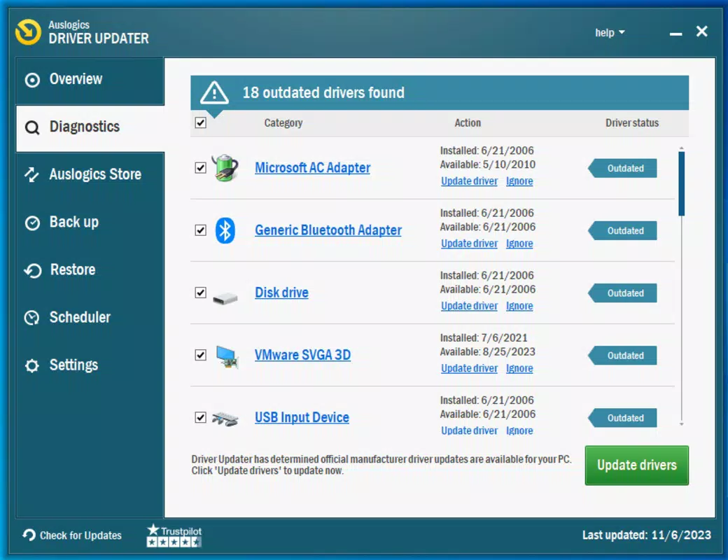Screen dimensions: 728x560
Task: Switch to the Overview tab
Action: coord(90,80)
